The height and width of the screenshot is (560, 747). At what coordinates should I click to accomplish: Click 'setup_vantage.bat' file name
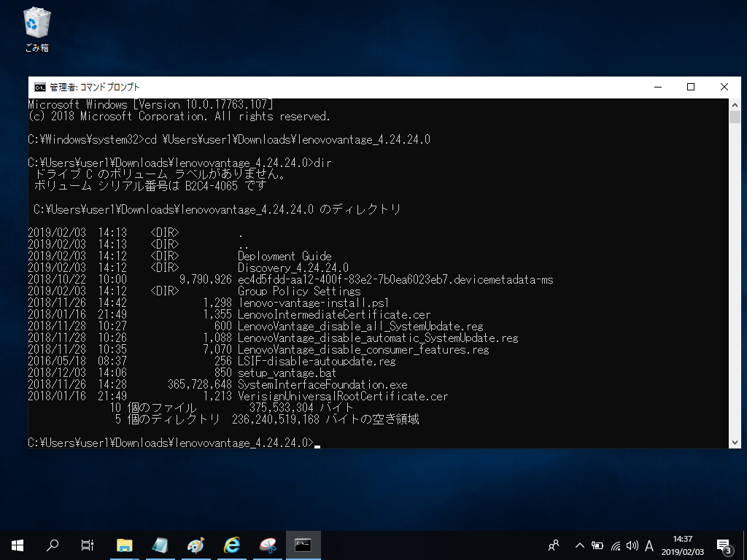pos(287,373)
